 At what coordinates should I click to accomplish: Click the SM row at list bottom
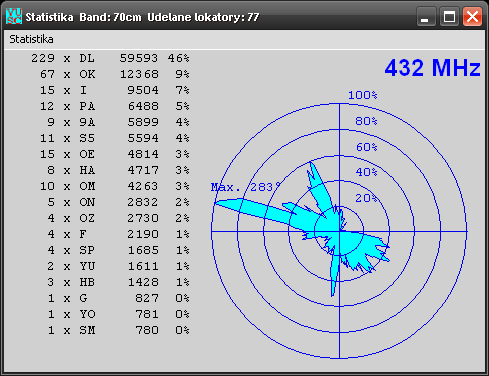tap(118, 330)
